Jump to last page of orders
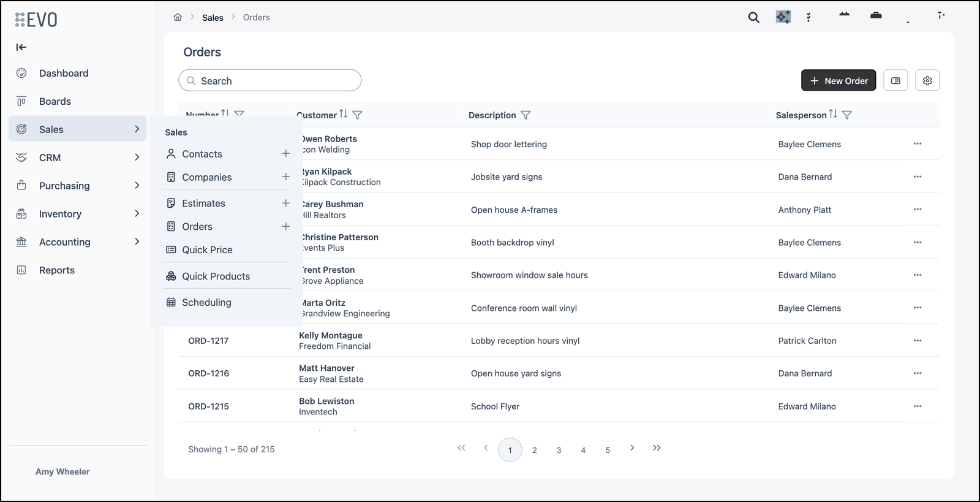 click(657, 449)
